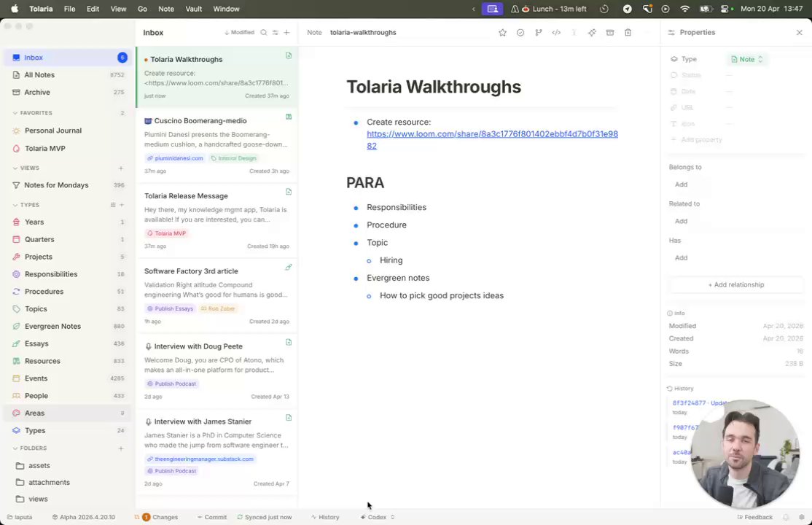Screen dimensions: 812x525
Task: Search notes with the magnifier icon
Action: point(264,33)
